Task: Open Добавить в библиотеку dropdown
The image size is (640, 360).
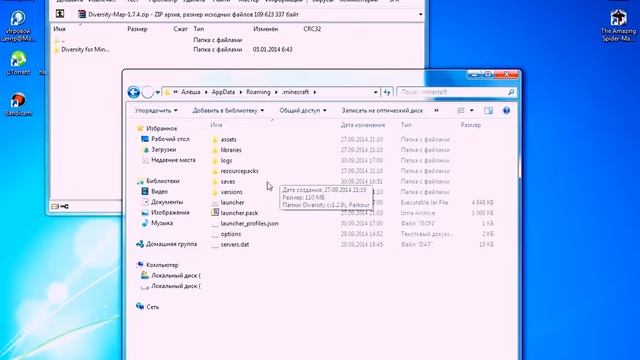Action: (x=228, y=111)
